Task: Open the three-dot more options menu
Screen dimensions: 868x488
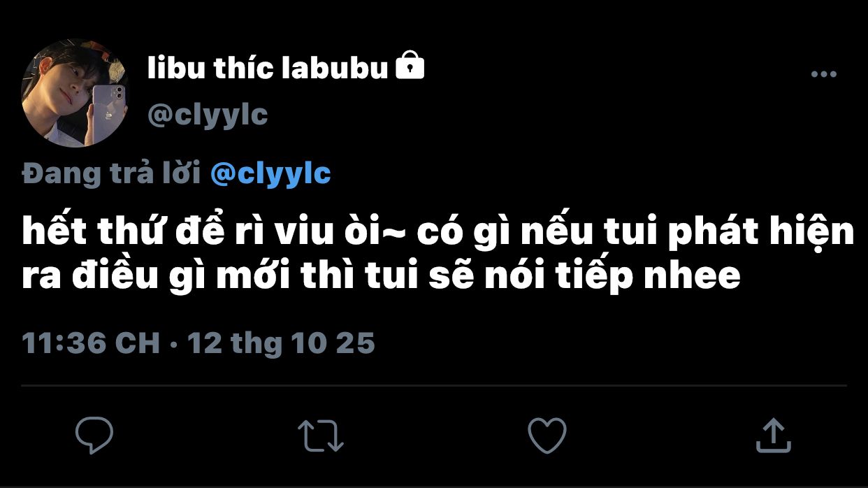Action: pos(823,75)
